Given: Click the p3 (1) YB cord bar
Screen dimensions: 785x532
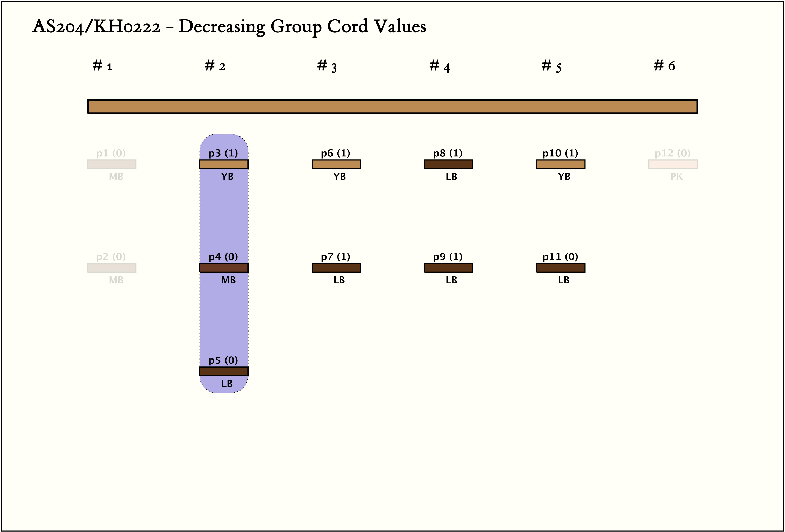Looking at the screenshot, I should (224, 164).
